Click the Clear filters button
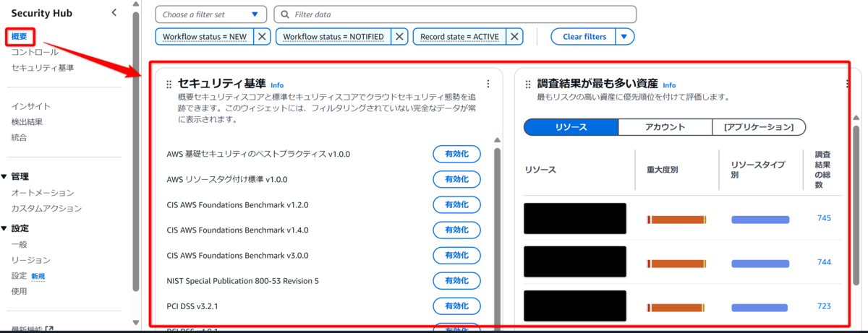Viewport: 868px width, 333px height. (584, 37)
